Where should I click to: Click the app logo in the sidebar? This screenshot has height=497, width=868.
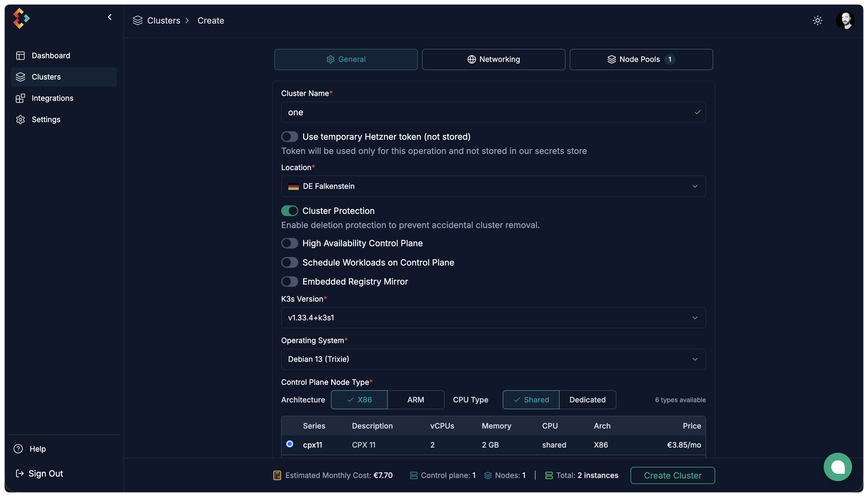click(21, 18)
